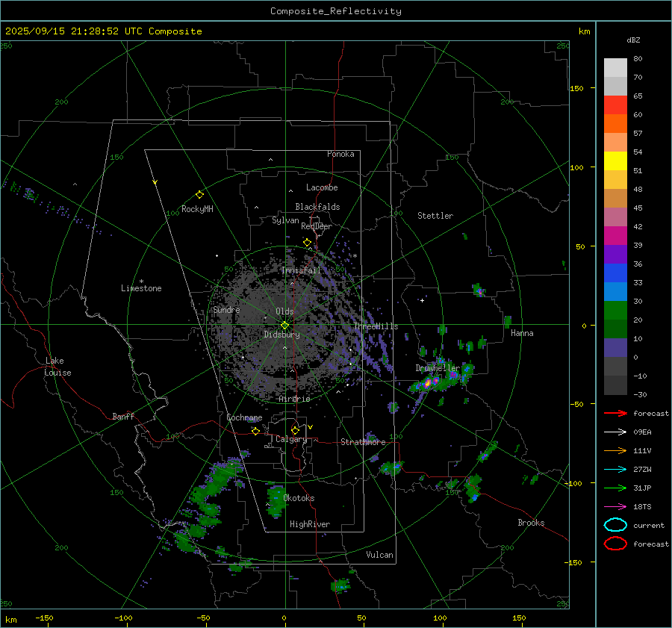The image size is (672, 628).
Task: Click the ThreeHills label
Action: pos(376,326)
